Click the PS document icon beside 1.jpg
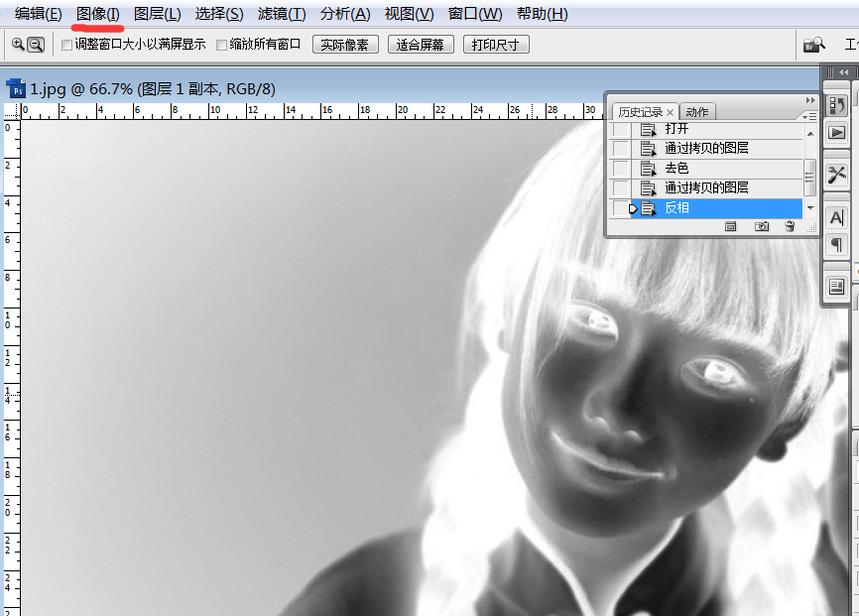 point(16,88)
